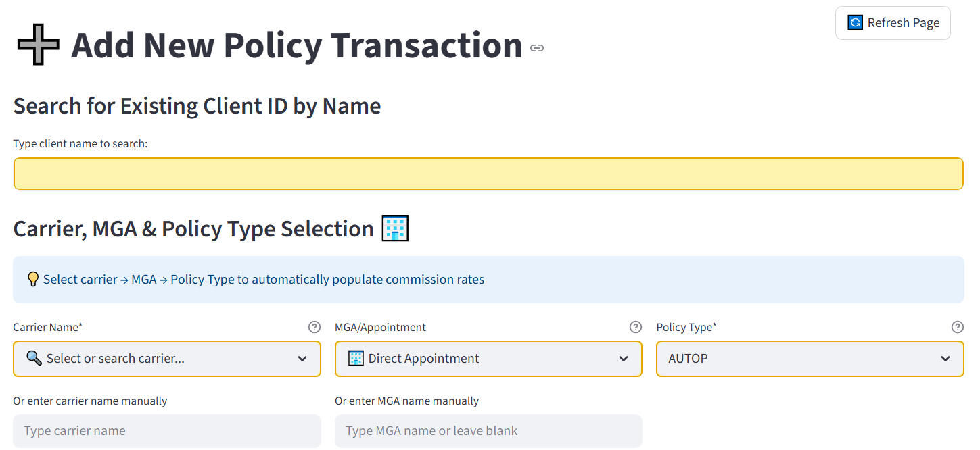980x450 pixels.
Task: Click the commission rates info banner text
Action: 264,279
